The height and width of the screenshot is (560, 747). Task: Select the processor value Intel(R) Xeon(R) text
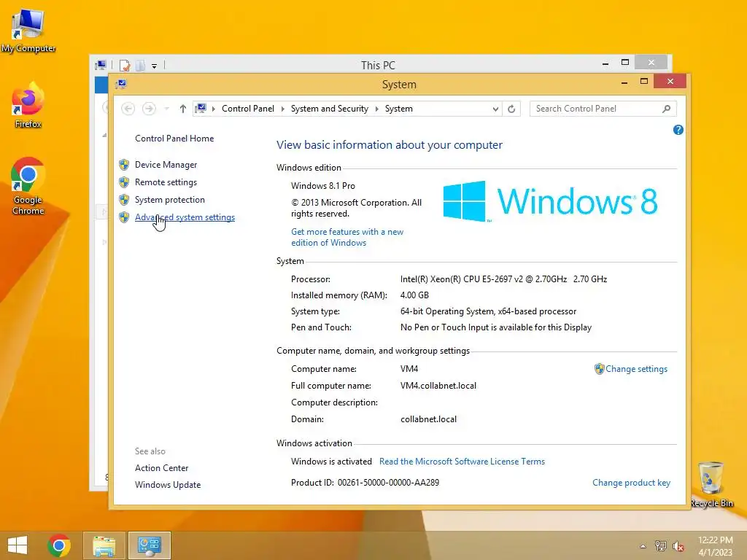tap(503, 279)
